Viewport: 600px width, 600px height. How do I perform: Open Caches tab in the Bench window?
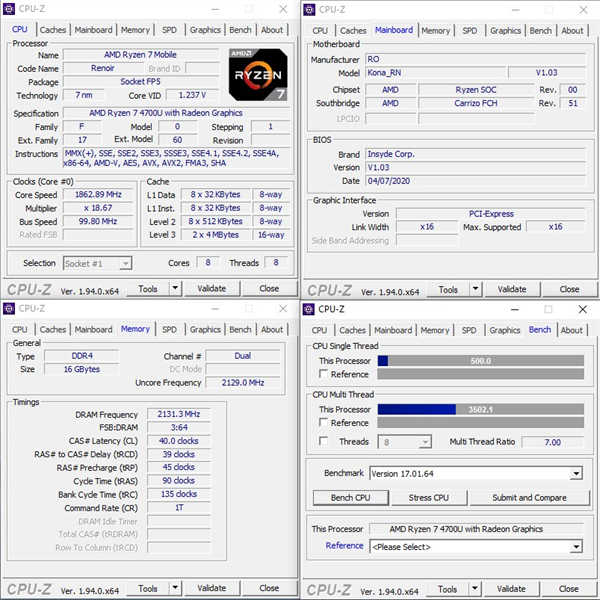pyautogui.click(x=352, y=330)
